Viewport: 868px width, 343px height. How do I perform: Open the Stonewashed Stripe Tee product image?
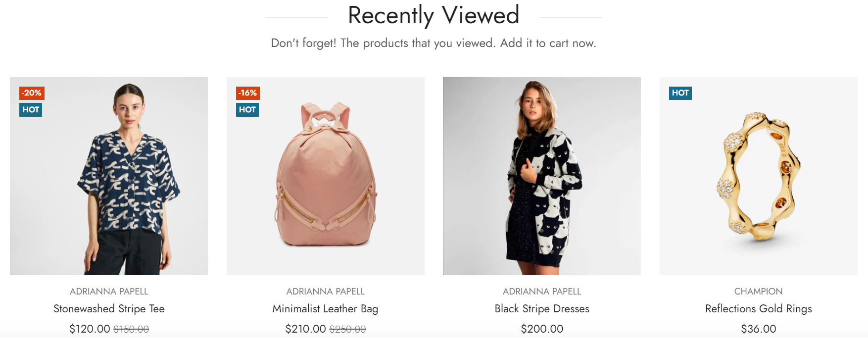109,176
